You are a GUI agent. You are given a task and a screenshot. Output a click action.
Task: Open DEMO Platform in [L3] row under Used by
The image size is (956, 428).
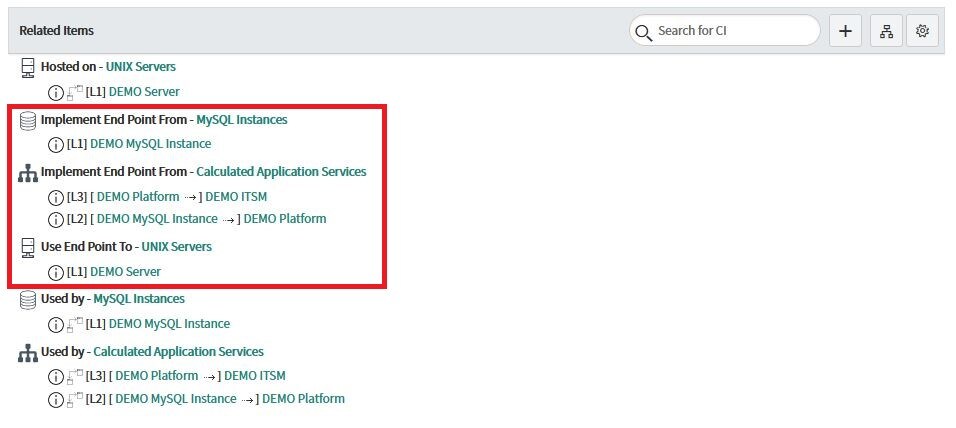(x=157, y=376)
